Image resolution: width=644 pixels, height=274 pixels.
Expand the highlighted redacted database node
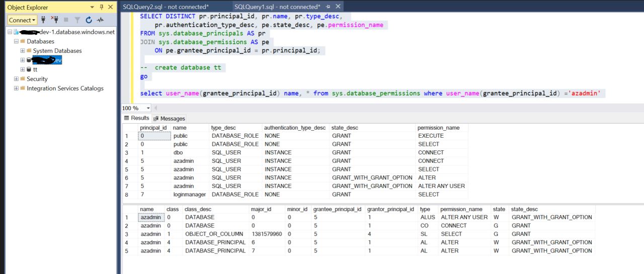[22, 60]
